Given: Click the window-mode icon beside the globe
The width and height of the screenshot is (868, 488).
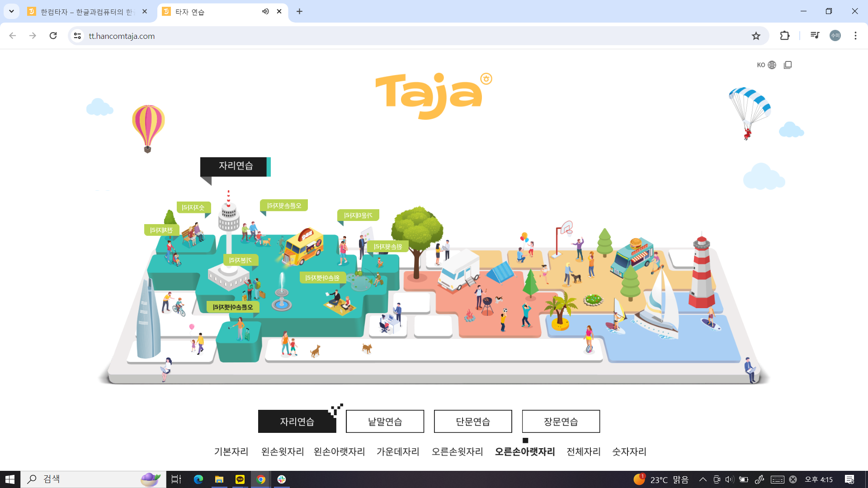Looking at the screenshot, I should [788, 65].
